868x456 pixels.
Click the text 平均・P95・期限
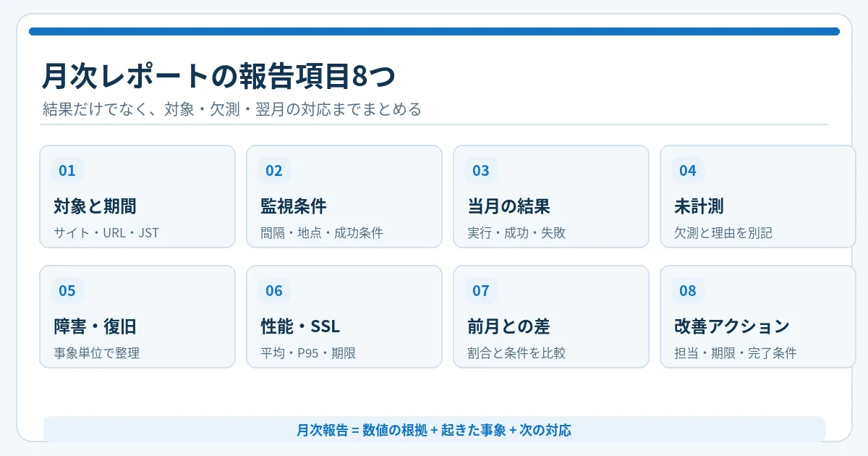point(308,353)
